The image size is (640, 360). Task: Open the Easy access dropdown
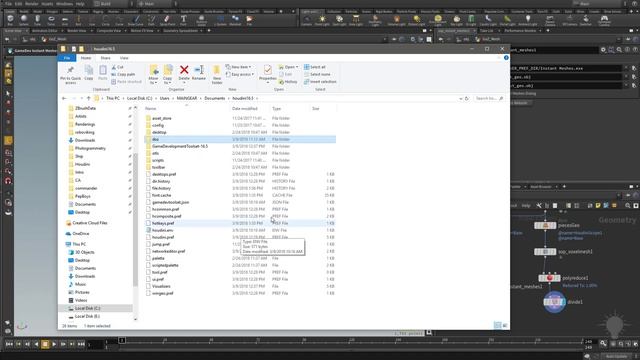click(x=240, y=74)
